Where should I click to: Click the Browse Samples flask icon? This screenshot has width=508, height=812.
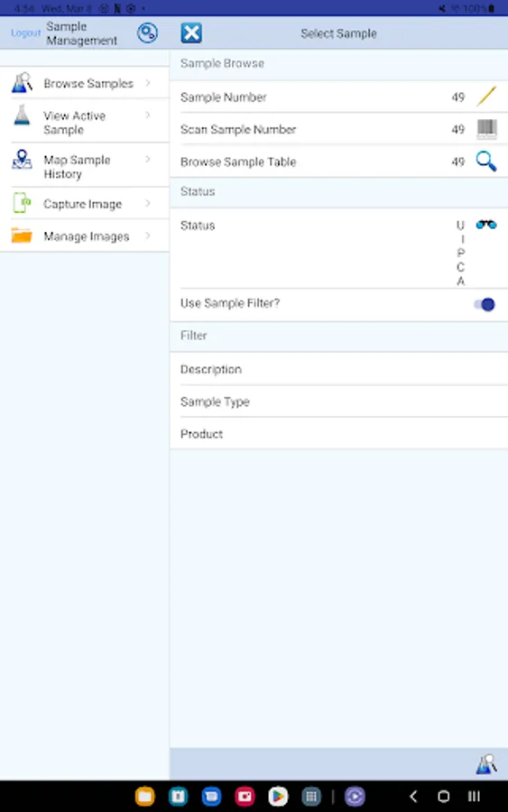(22, 83)
